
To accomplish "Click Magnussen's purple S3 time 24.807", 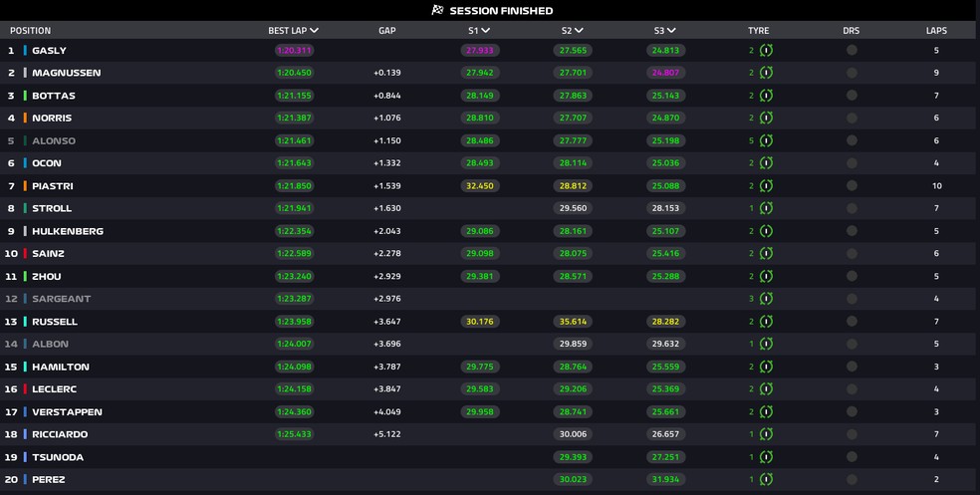I will tap(665, 73).
